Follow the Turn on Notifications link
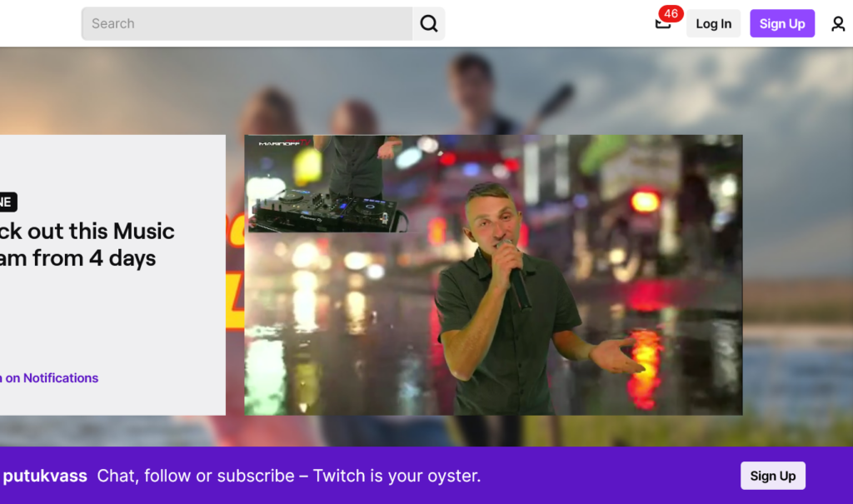Screen dimensions: 853x504 pos(50,378)
